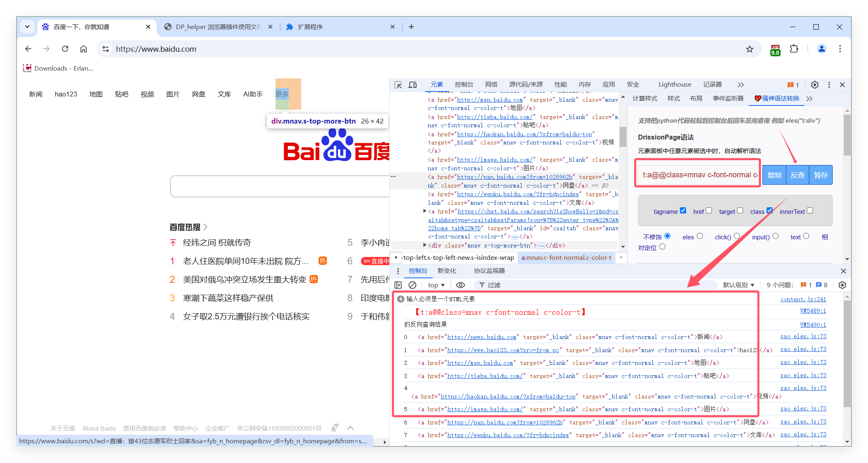Close the DP_helper tab
Image resolution: width=868 pixels, height=463 pixels.
[270, 27]
